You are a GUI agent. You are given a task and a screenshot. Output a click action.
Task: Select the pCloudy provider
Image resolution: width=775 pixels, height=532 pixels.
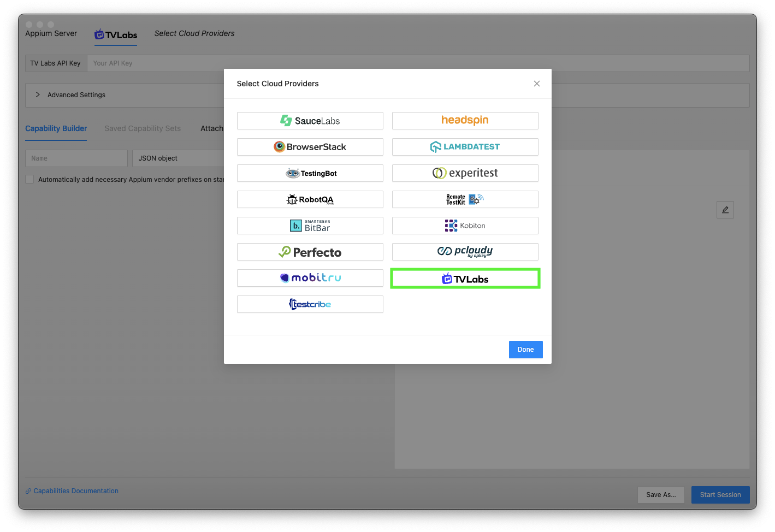[465, 252]
